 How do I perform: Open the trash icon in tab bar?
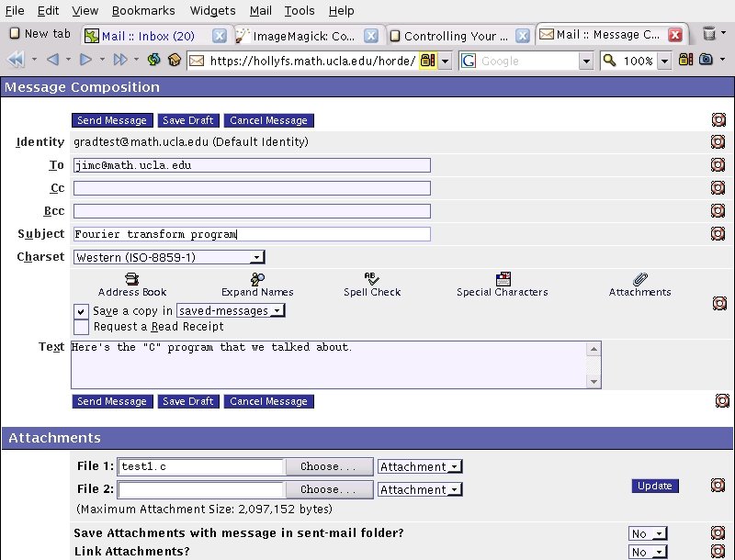pos(709,35)
